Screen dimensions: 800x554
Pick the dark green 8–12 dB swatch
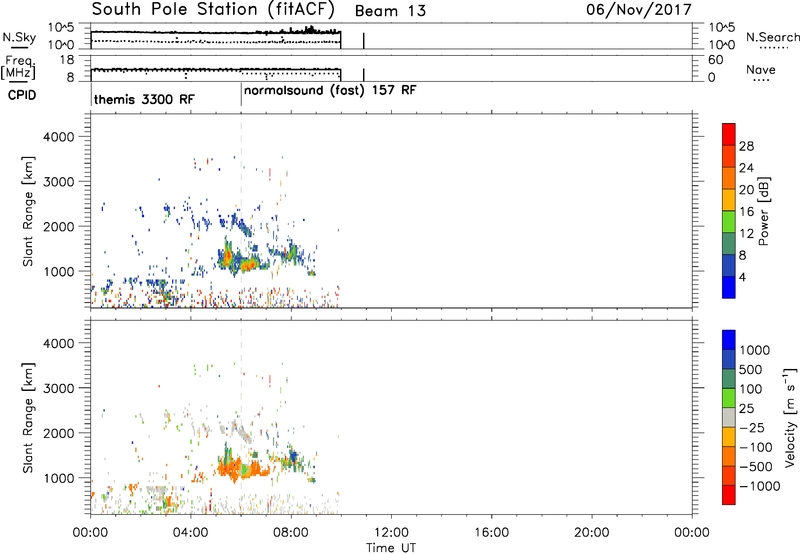pos(729,244)
